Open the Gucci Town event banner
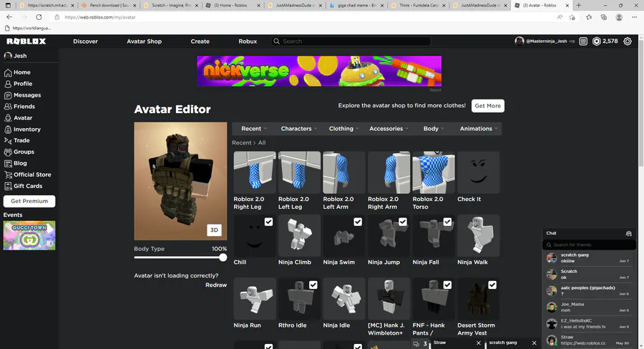Screen dimensions: 644x349 click(29, 236)
